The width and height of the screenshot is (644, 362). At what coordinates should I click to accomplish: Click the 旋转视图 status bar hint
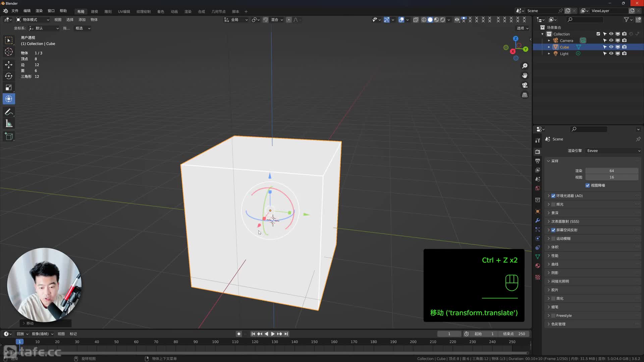tap(89, 358)
